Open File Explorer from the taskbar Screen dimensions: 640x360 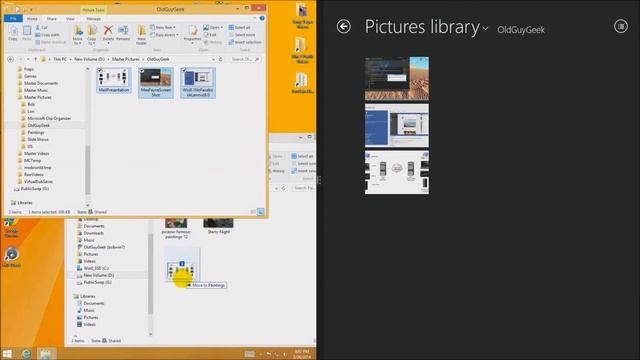pyautogui.click(x=46, y=354)
